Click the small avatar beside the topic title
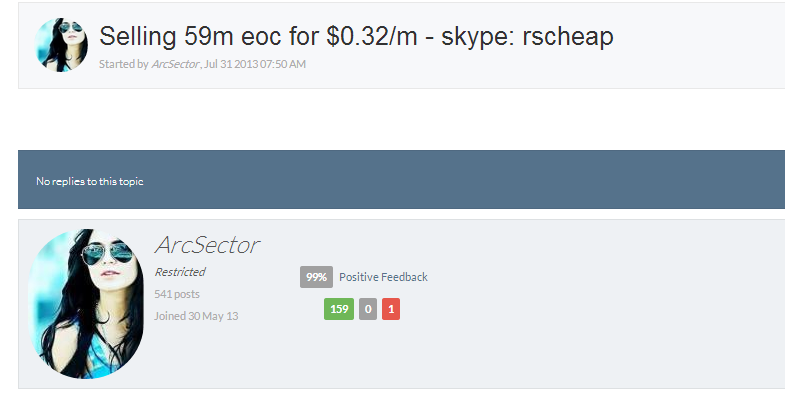 point(61,45)
